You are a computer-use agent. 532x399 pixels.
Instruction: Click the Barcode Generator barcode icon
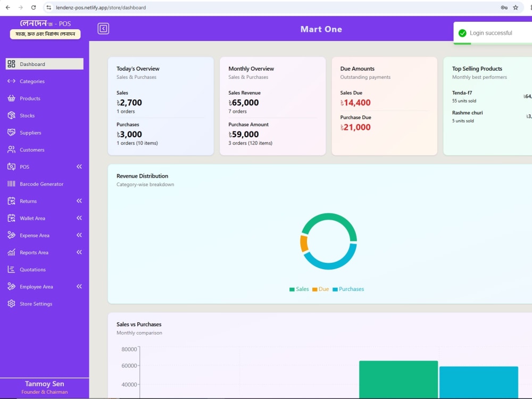11,184
